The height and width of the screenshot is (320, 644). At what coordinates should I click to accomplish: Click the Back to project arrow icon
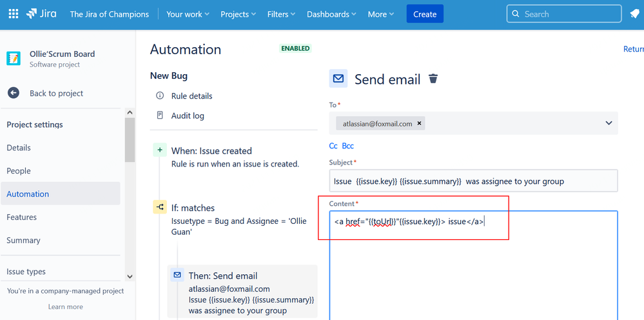click(x=14, y=94)
